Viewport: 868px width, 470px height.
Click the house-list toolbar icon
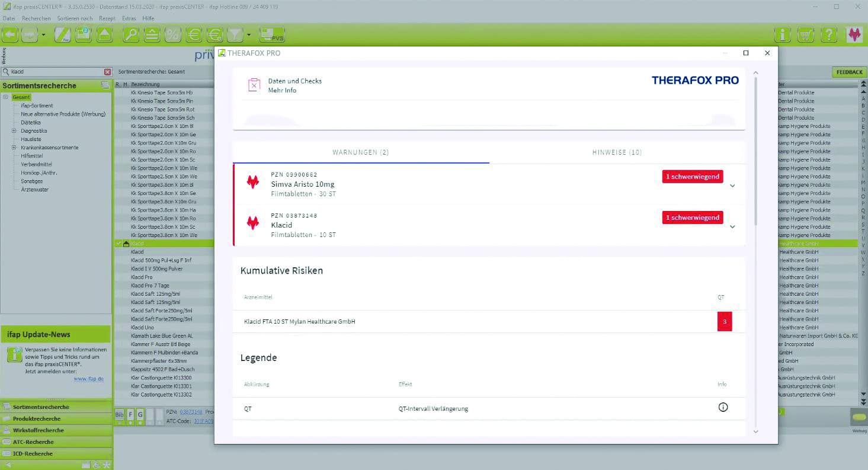(x=104, y=35)
